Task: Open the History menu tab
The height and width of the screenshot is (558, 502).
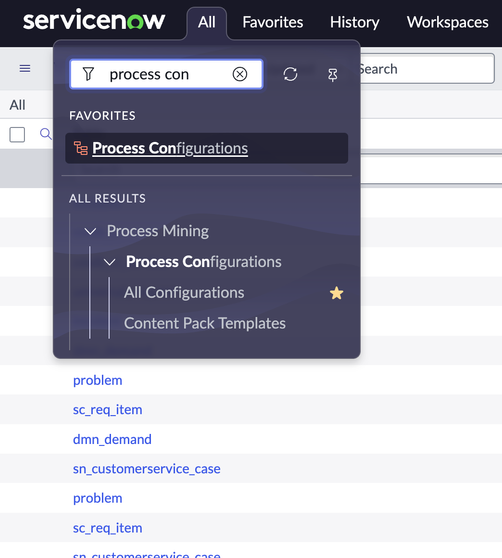Action: [x=355, y=22]
